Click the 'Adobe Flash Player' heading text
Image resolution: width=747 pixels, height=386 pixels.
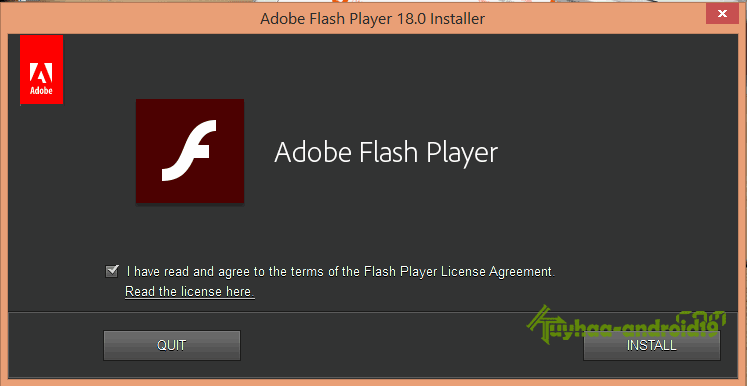point(386,152)
